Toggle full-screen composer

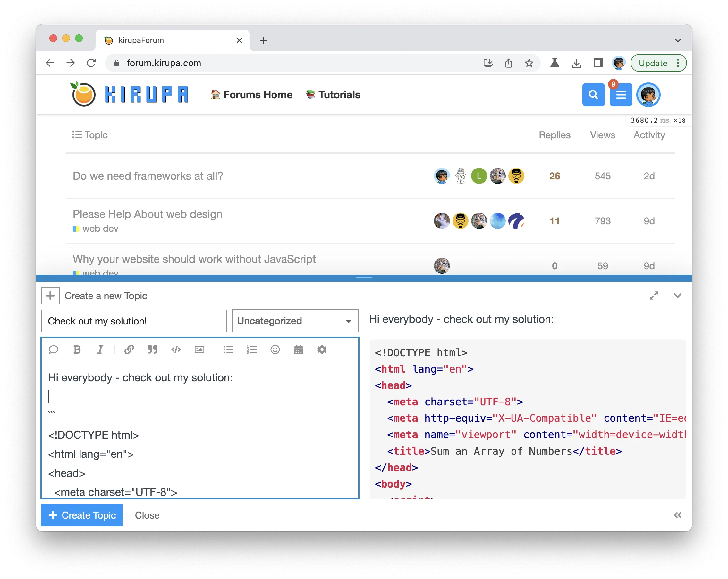click(654, 296)
